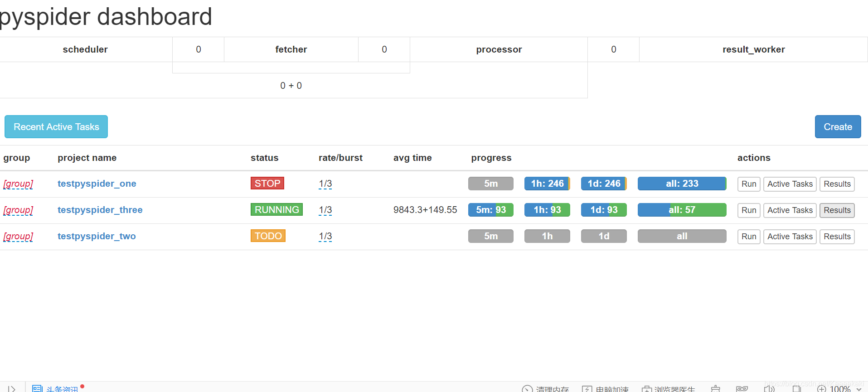Click the 'all: 233' progress bar
The image size is (868, 392).
[682, 184]
